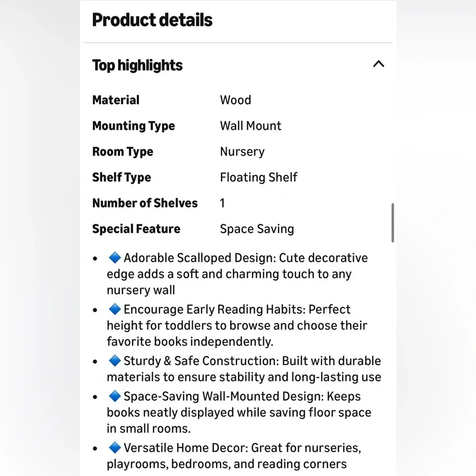Click the Floating Shelf value
This screenshot has height=476, width=476.
click(x=258, y=177)
